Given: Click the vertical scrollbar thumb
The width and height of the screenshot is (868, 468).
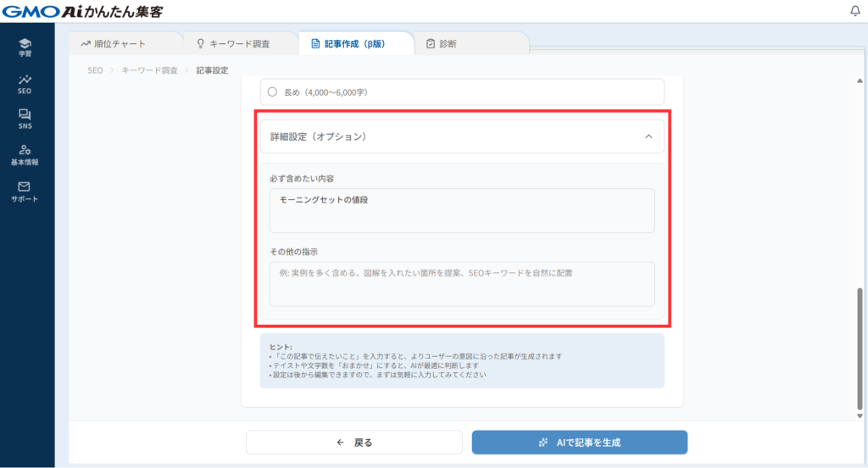Looking at the screenshot, I should pos(860,348).
